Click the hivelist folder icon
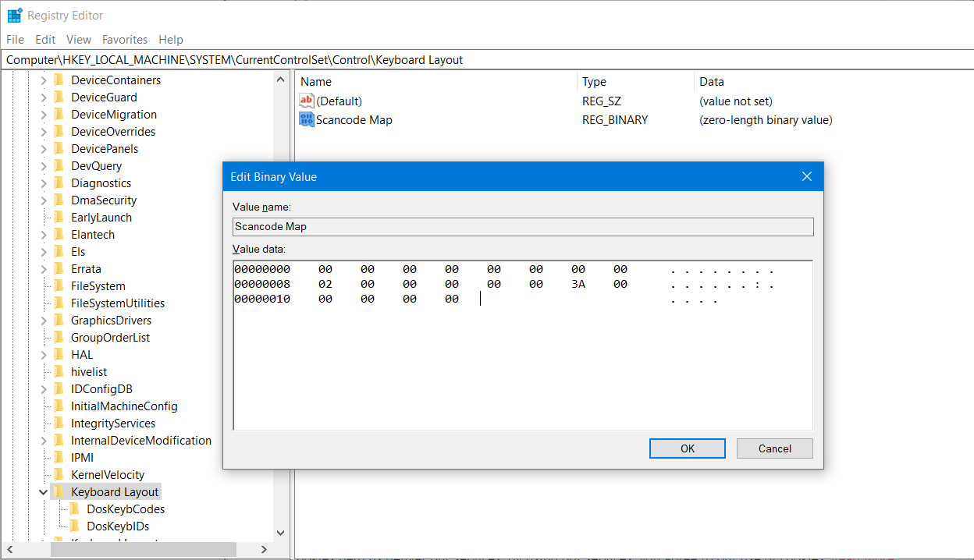The image size is (974, 560). [x=59, y=372]
